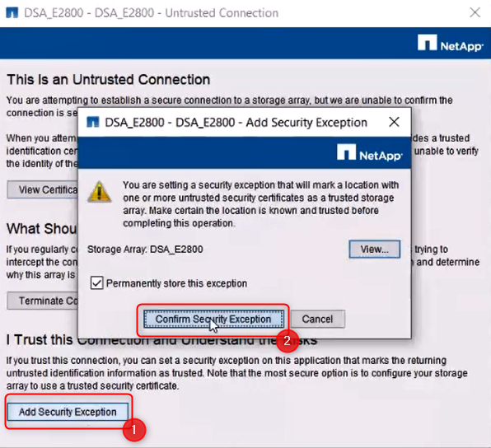Click the Add Security Exception button
Screen dimensions: 491x448
tap(68, 412)
